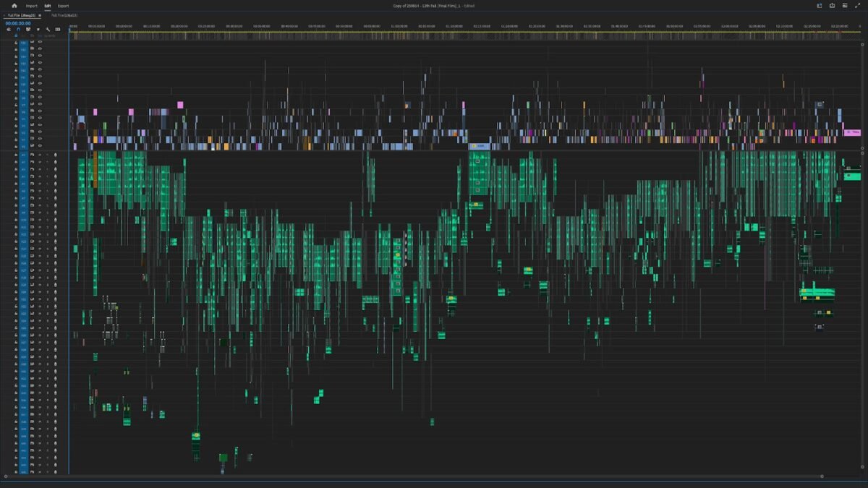Toggle eye on the lowest video track
This screenshot has width=868, height=488.
[41, 147]
